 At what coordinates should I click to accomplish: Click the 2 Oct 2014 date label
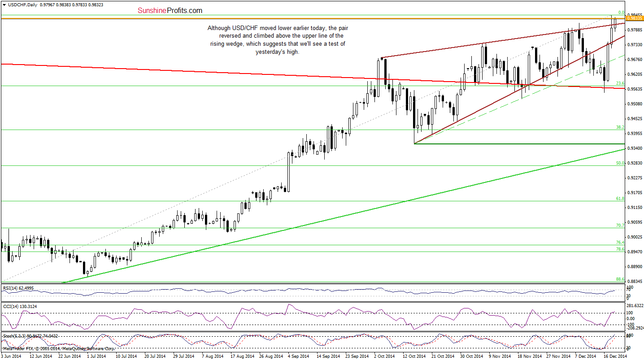(385, 356)
